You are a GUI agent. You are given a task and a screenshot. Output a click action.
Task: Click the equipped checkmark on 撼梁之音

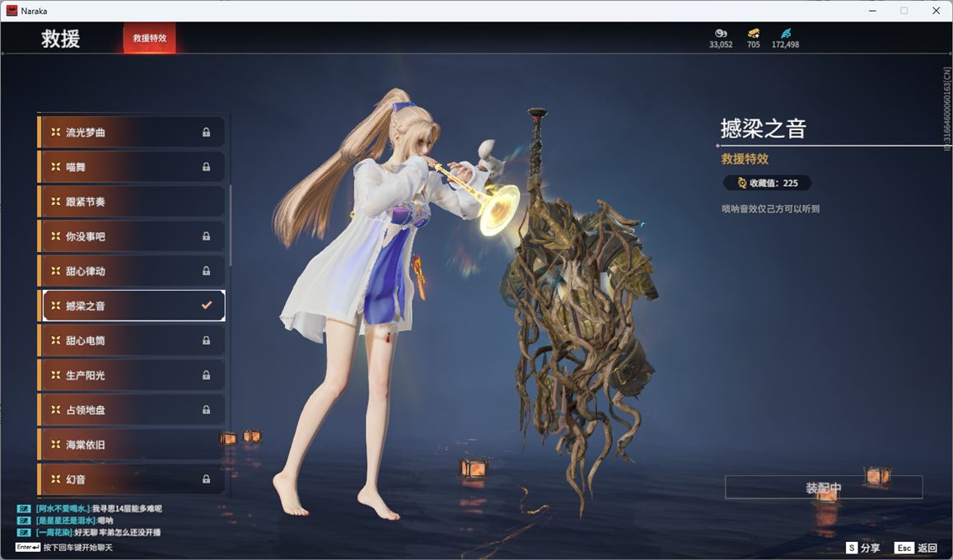click(207, 305)
